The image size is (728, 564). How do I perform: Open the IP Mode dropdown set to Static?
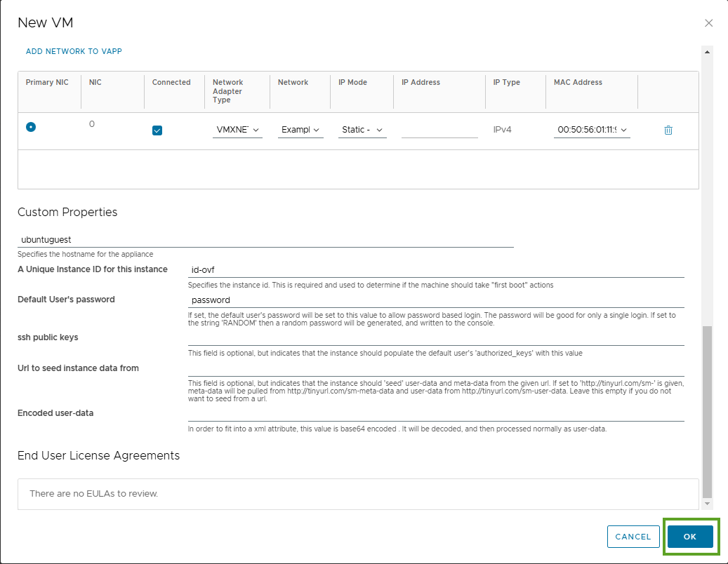coord(362,130)
